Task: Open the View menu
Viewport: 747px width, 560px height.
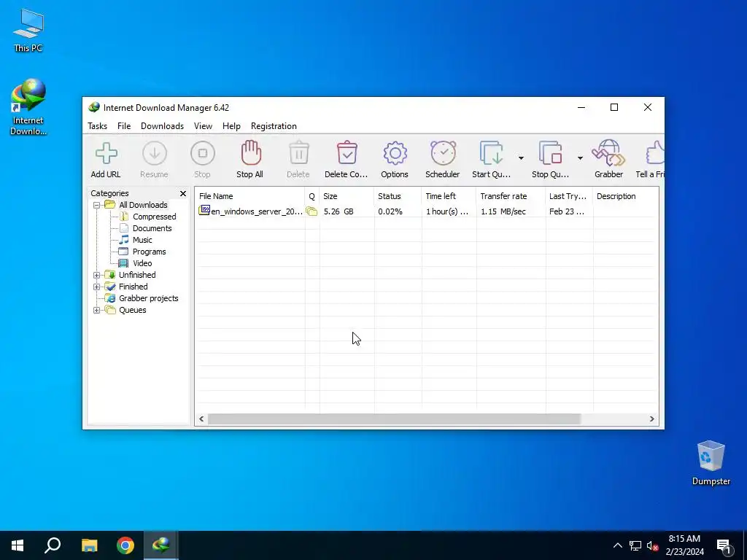Action: tap(203, 126)
